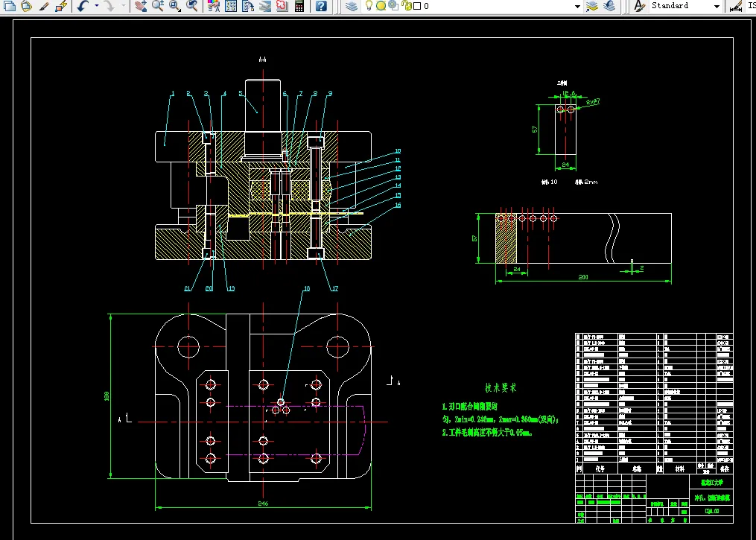Click the Make Object's Layer Current button
The image size is (756, 540).
[x=592, y=6]
